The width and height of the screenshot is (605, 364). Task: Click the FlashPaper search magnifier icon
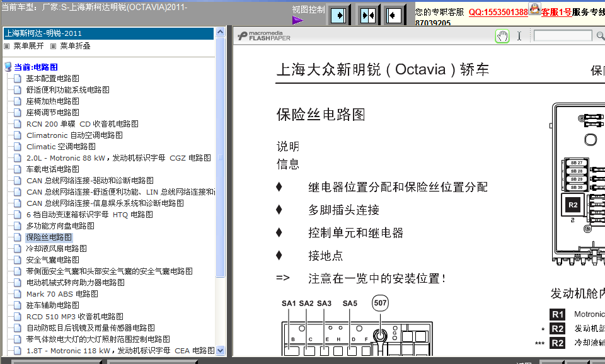point(601,36)
